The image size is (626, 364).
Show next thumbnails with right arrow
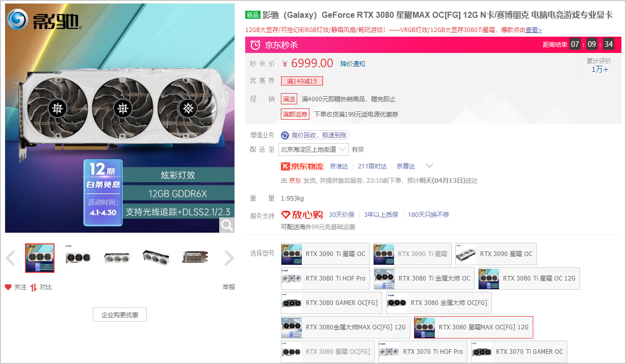pyautogui.click(x=229, y=259)
